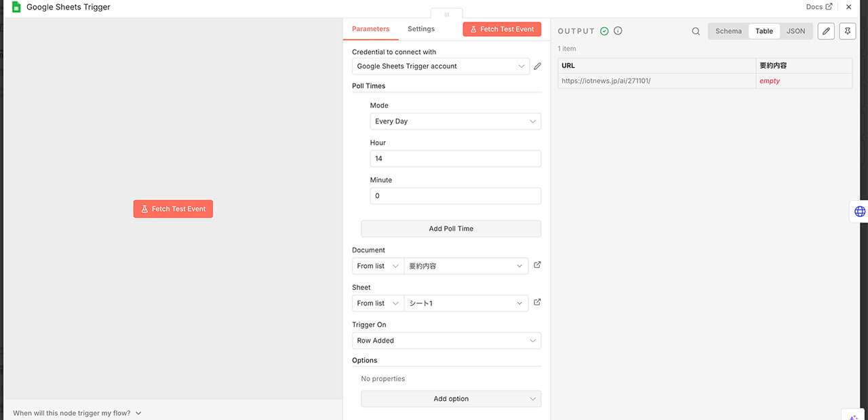Viewport: 868px width, 420px height.
Task: Switch output view to Schema
Action: (728, 31)
